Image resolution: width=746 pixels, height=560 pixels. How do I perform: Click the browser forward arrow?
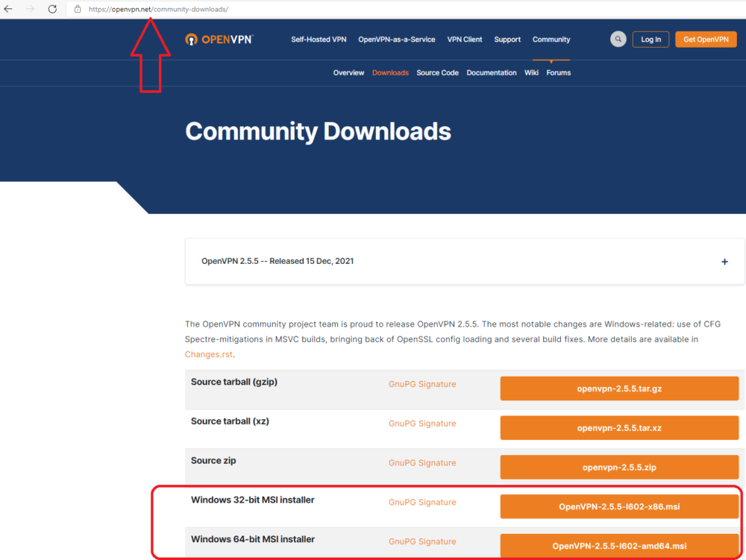pyautogui.click(x=30, y=9)
